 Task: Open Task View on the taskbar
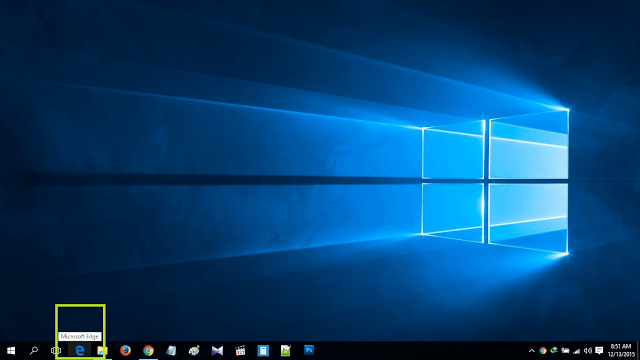[56, 351]
